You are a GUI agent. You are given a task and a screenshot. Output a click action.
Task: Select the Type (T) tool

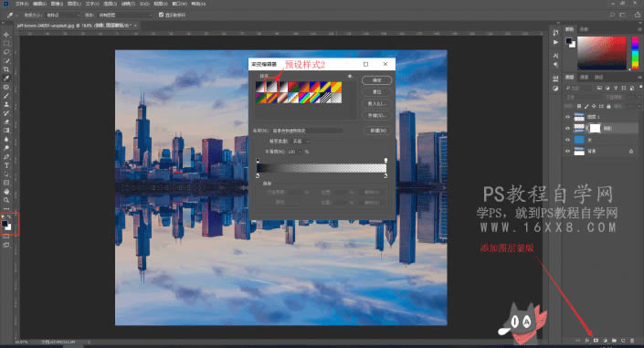(x=6, y=165)
